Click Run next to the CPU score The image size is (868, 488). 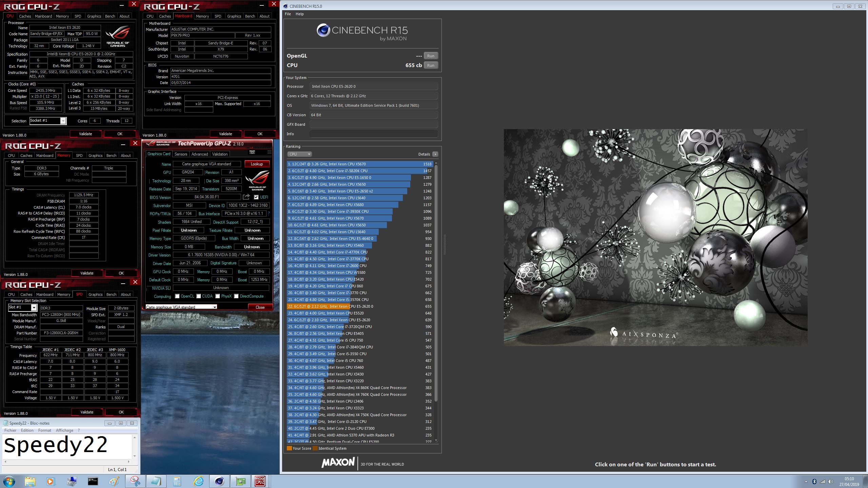pyautogui.click(x=431, y=65)
